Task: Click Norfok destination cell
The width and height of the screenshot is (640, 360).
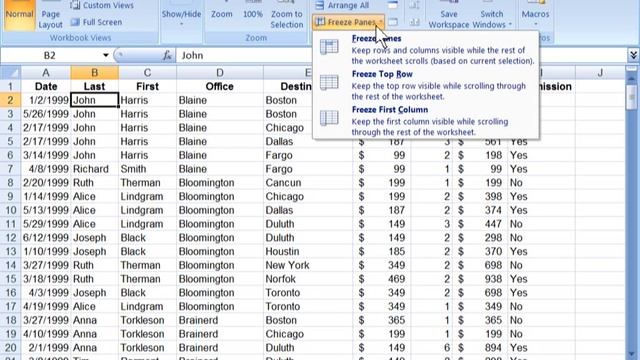Action: [308, 279]
